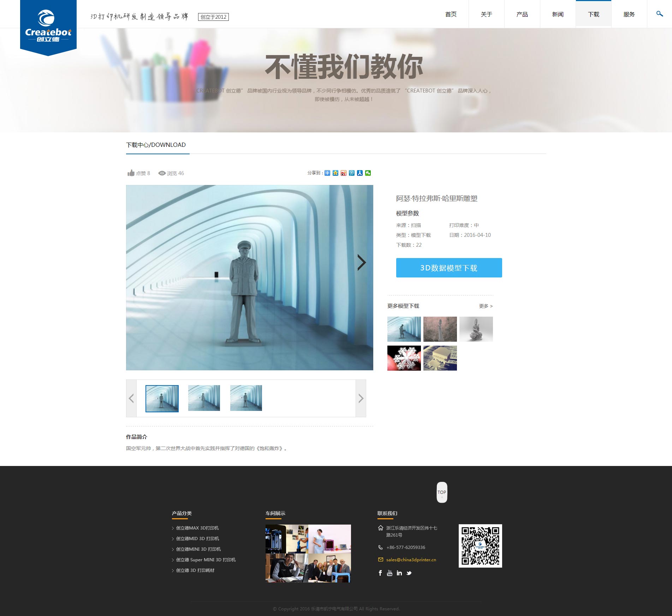Viewport: 672px width, 616px height.
Task: Click the TOP back-to-top button
Action: pyautogui.click(x=442, y=492)
